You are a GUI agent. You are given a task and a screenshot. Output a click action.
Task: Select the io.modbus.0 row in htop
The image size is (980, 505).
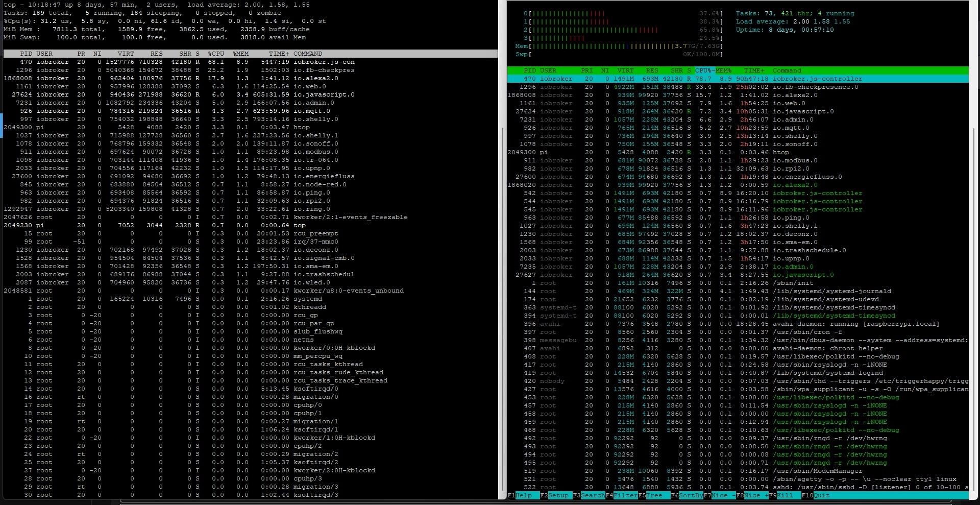[x=738, y=160]
